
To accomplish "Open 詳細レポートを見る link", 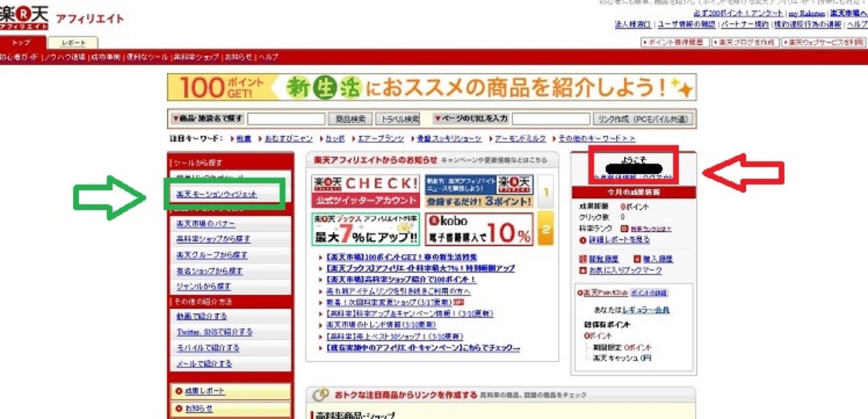I will tap(619, 240).
